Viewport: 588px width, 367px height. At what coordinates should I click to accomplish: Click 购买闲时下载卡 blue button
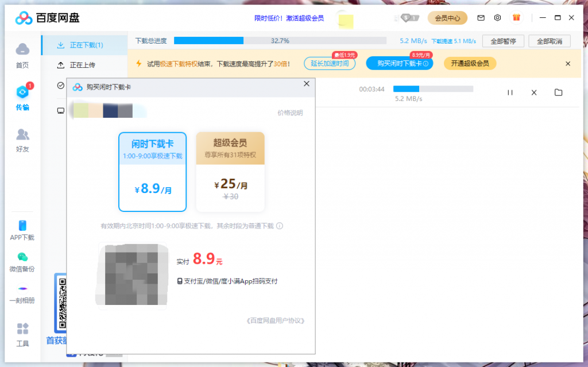tap(400, 63)
